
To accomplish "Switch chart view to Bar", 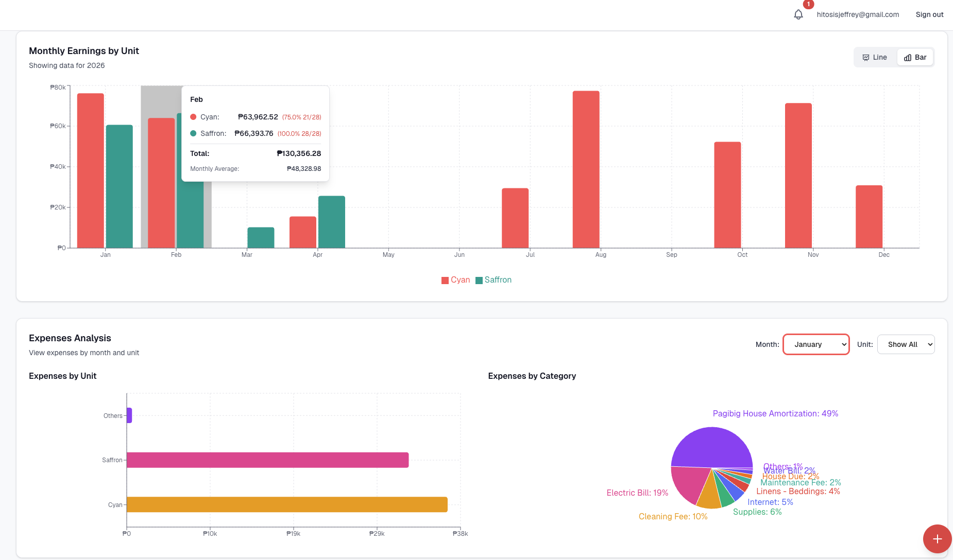I will [x=915, y=57].
